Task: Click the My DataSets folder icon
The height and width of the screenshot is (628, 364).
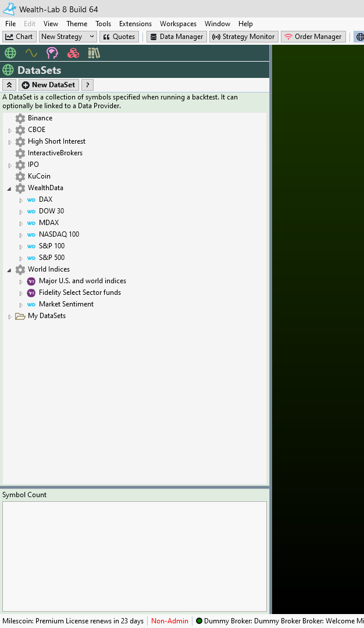Action: [x=20, y=316]
